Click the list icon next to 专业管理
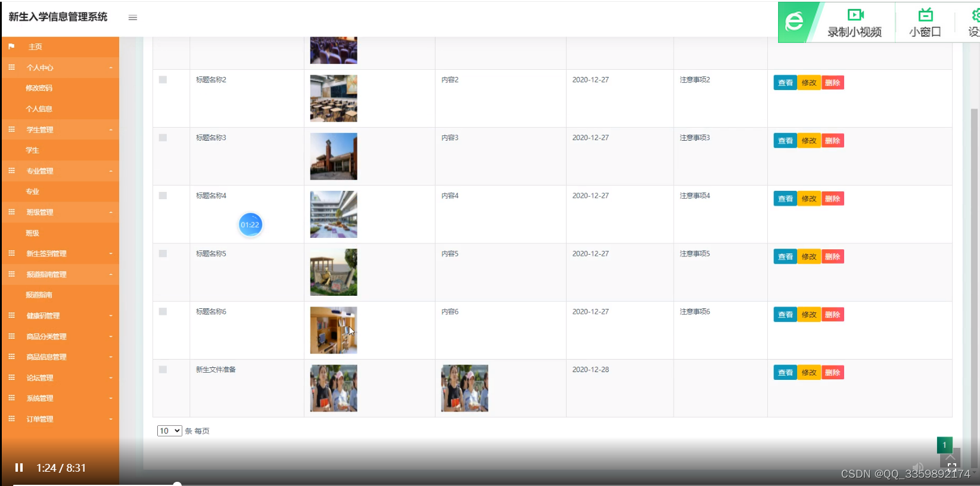980x486 pixels. (x=11, y=171)
